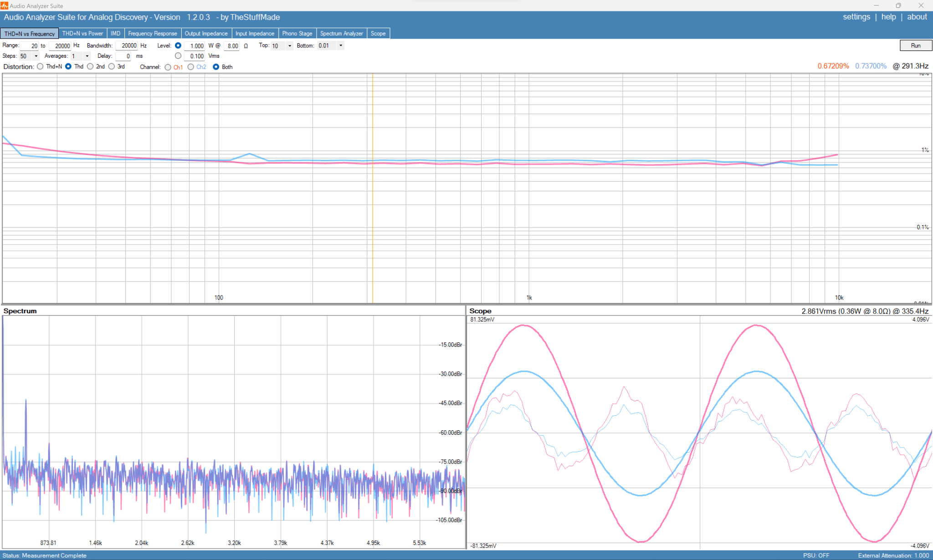Click External Attenuation: 1.000 status entry

point(893,555)
